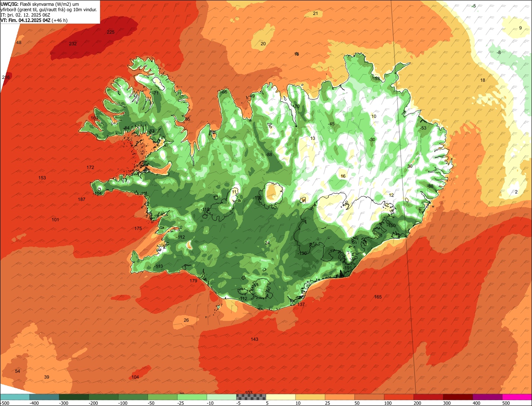The width and height of the screenshot is (532, 406).
Task: Click the map value 165 southeast of Iceland
Action: (378, 296)
